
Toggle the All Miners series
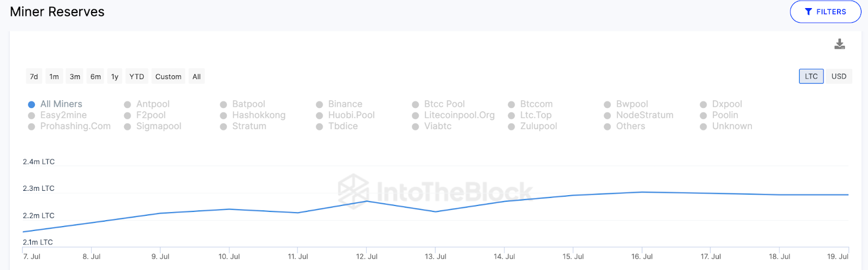pos(31,104)
